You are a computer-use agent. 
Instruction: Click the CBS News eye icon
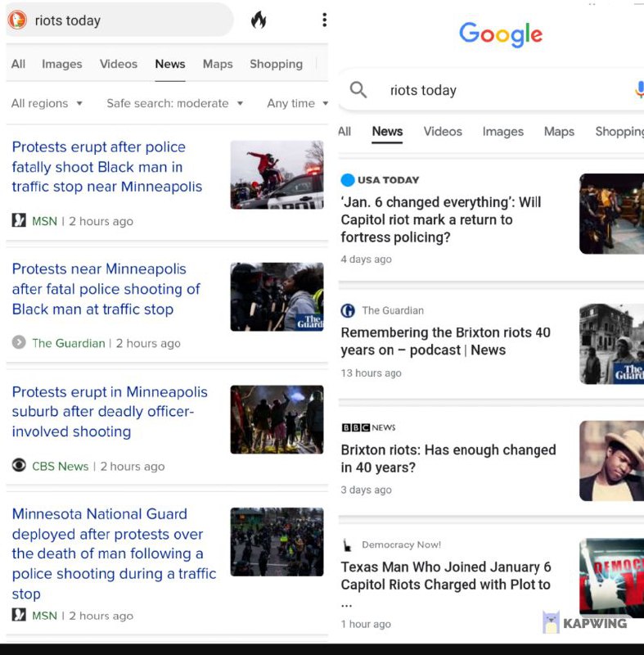point(19,465)
